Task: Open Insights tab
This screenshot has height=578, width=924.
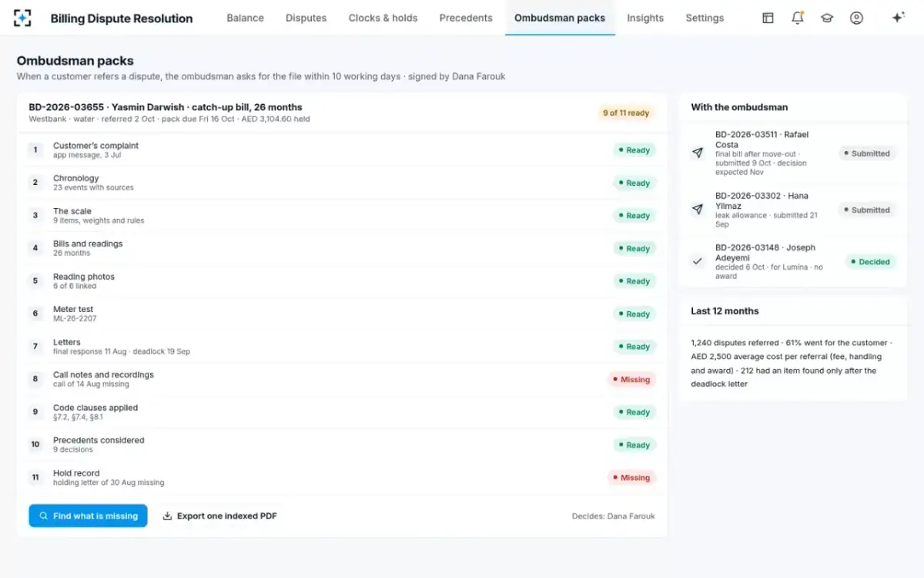Action: 645,18
